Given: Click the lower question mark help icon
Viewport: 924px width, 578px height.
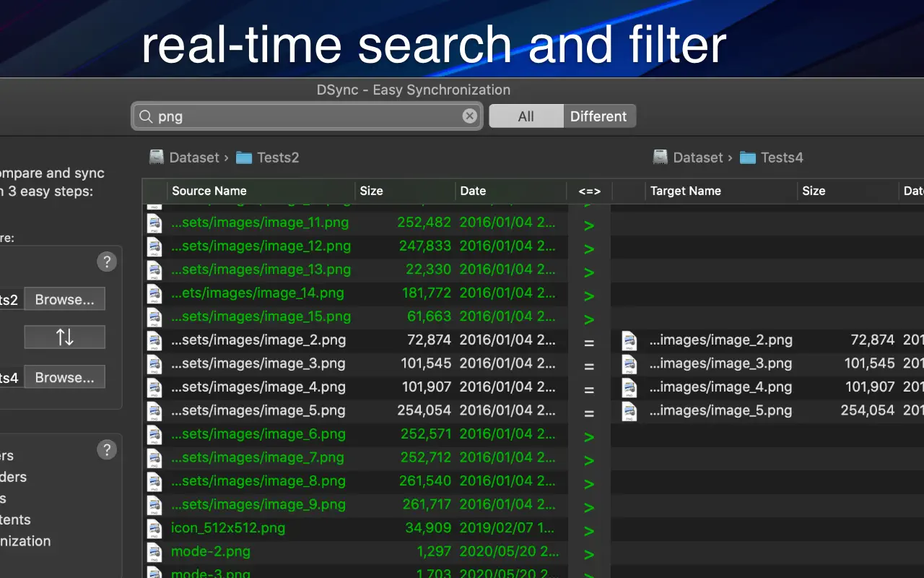Looking at the screenshot, I should tap(107, 451).
